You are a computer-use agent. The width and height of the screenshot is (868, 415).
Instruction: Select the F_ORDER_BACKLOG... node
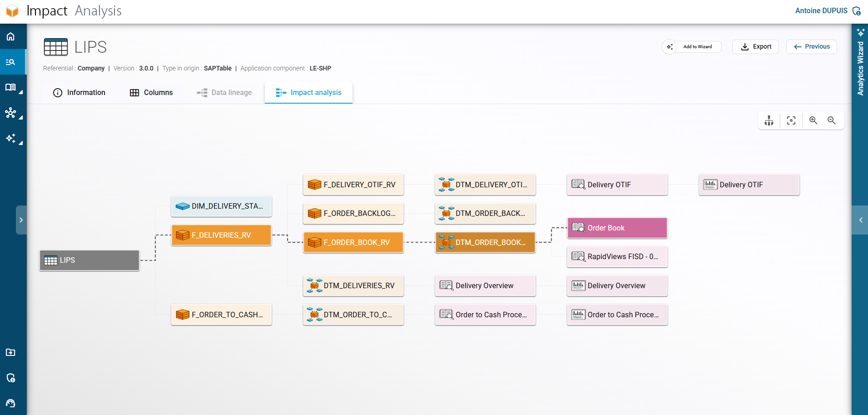[x=353, y=214]
